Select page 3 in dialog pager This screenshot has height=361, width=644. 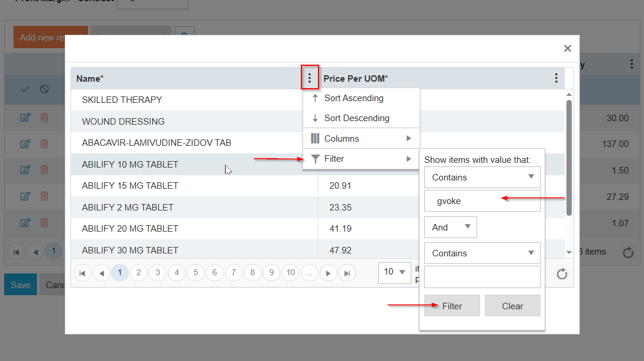tap(157, 273)
